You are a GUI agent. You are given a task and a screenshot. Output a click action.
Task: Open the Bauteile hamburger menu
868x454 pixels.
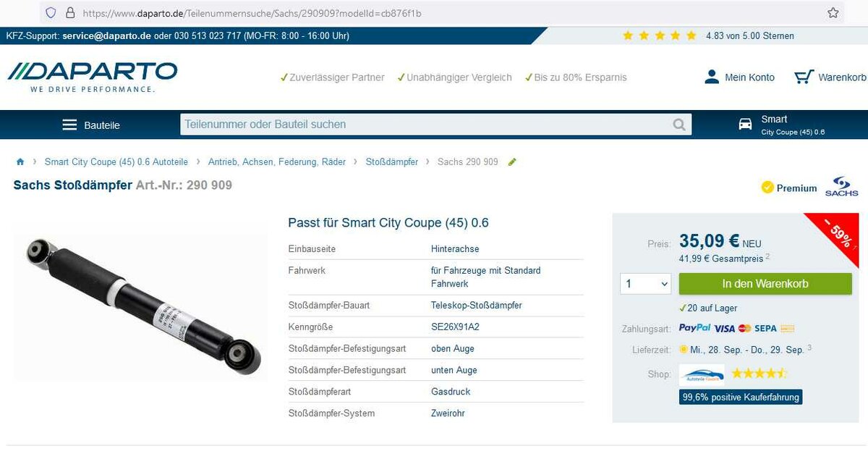(69, 125)
